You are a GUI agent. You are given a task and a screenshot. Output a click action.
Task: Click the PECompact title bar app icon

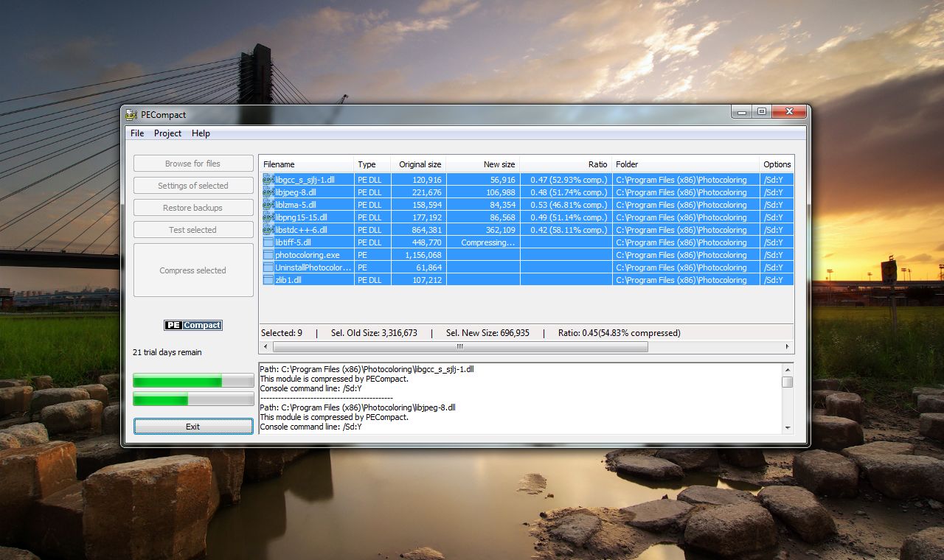[x=131, y=114]
